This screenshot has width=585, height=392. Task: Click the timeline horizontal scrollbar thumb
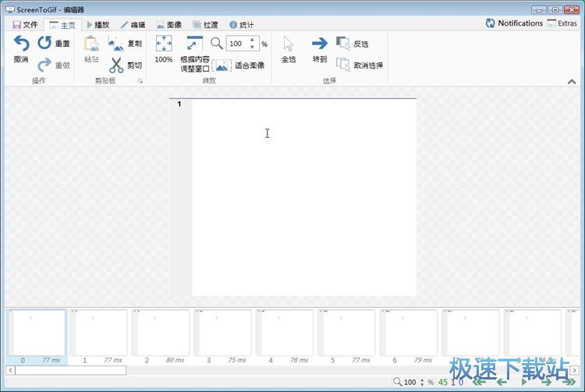tap(70, 370)
